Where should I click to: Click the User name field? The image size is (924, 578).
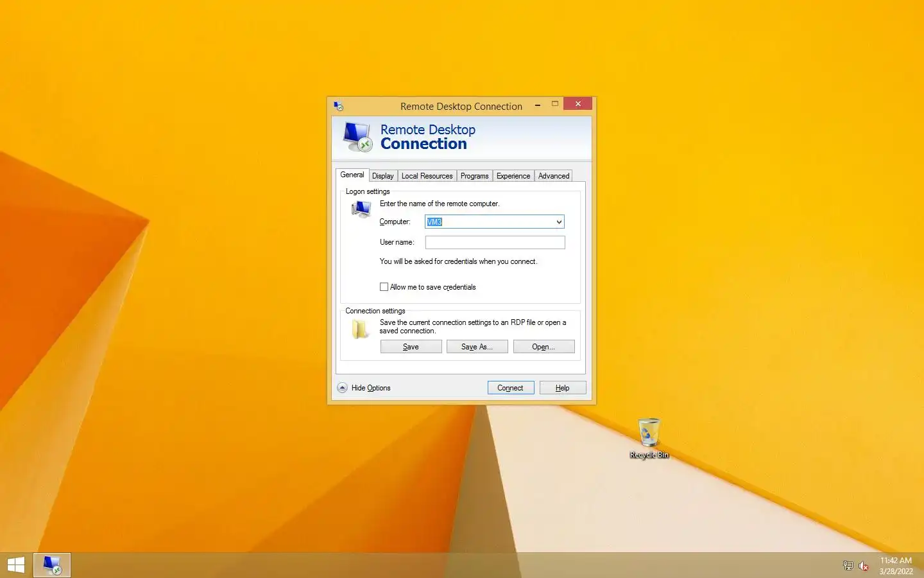pyautogui.click(x=495, y=242)
